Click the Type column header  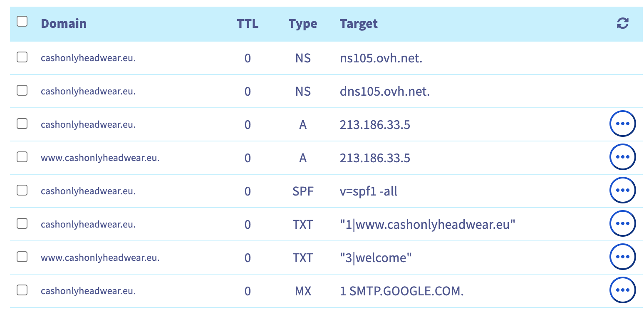[303, 24]
